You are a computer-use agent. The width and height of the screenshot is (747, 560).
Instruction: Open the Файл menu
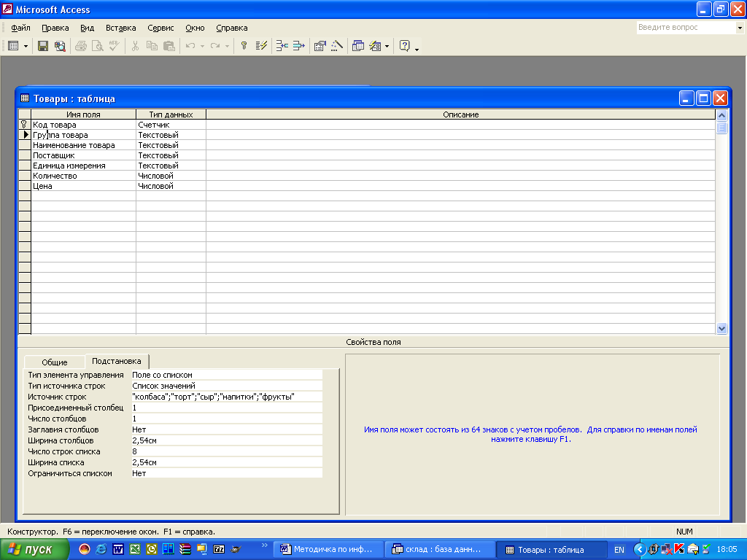click(21, 28)
